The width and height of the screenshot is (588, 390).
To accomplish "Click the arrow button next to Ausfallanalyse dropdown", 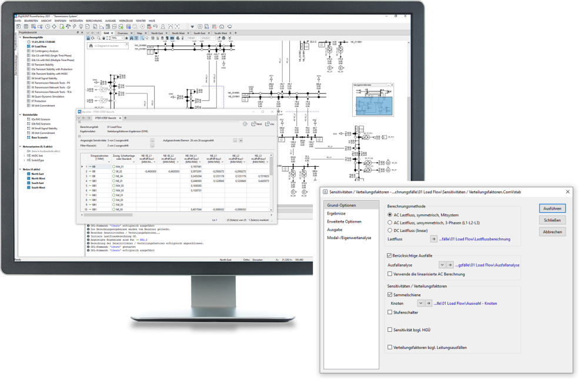I will pyautogui.click(x=450, y=265).
